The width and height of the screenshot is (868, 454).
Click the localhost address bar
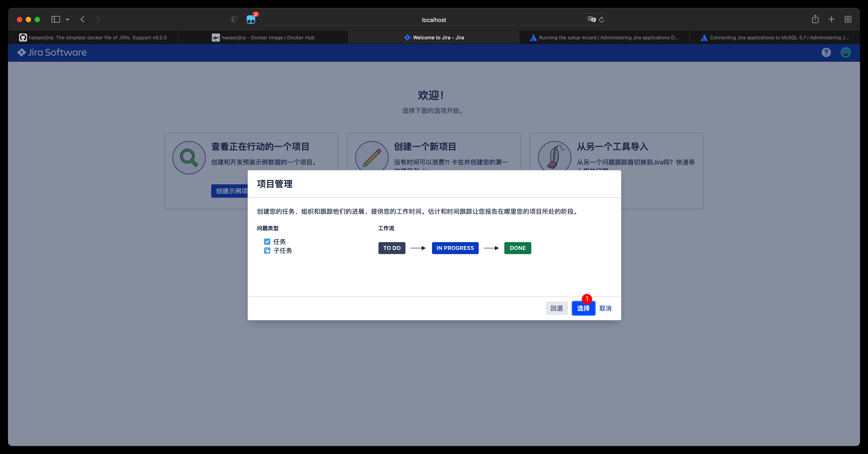pos(434,20)
